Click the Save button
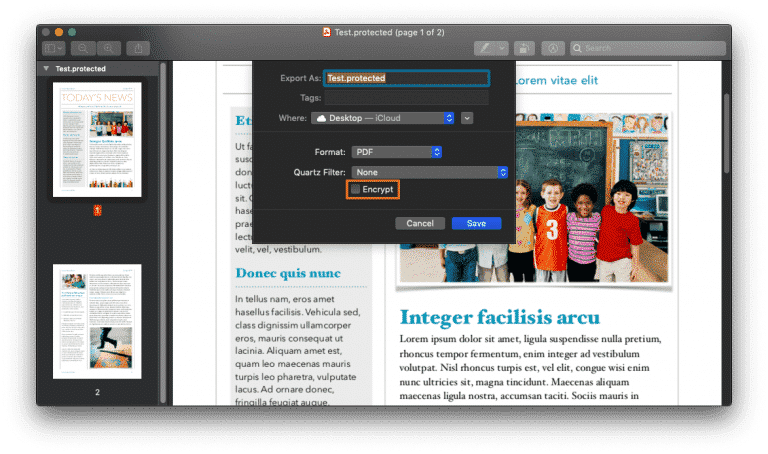Viewport: 768px width, 454px height. [476, 223]
